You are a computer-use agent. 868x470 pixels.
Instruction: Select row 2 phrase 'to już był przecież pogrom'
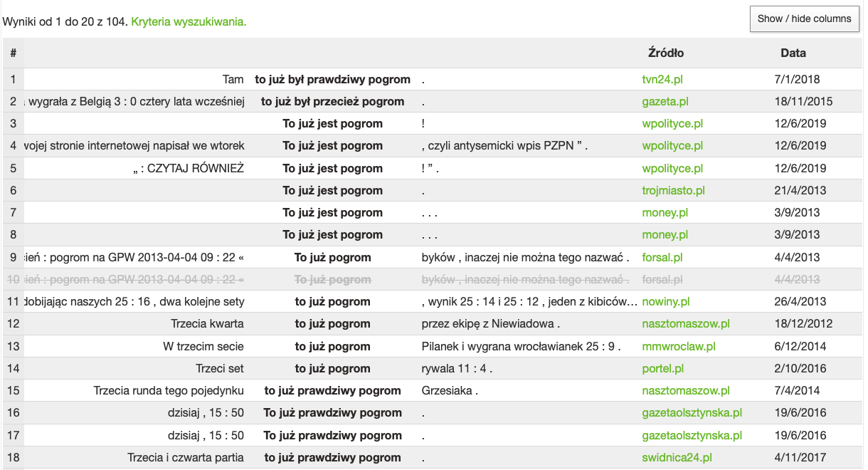click(332, 101)
